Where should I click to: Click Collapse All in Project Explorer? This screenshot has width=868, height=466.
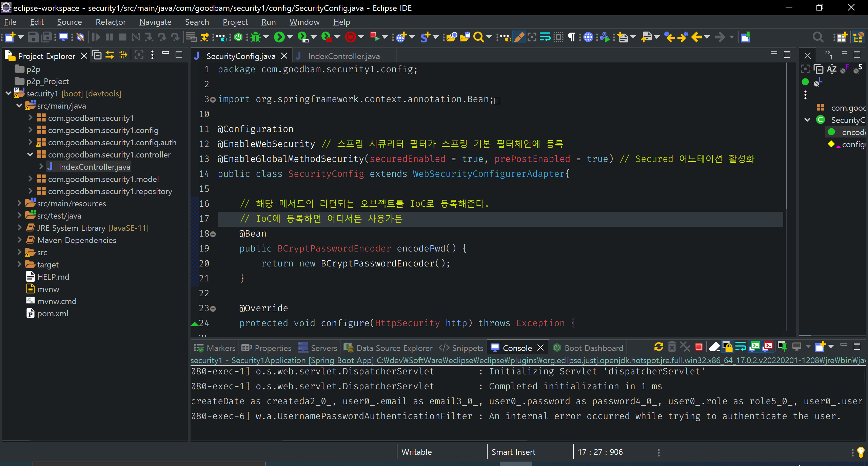(97, 55)
